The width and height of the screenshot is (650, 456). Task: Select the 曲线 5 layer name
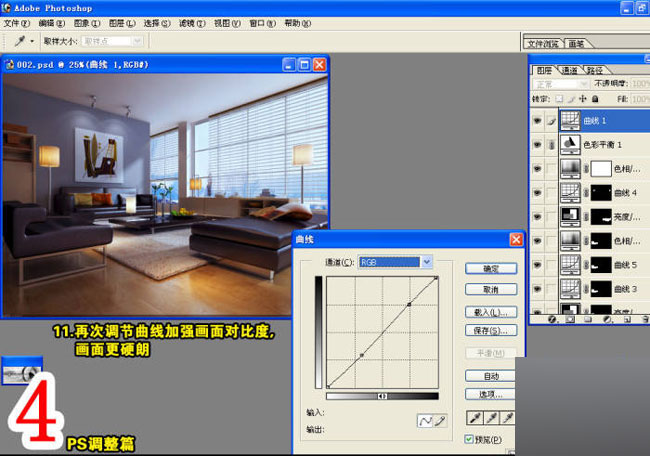(626, 265)
